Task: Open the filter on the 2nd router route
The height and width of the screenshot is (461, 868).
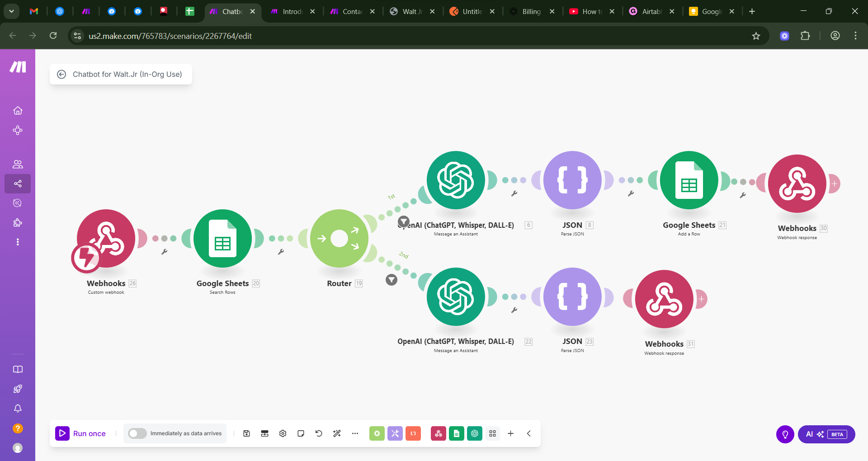Action: [392, 280]
